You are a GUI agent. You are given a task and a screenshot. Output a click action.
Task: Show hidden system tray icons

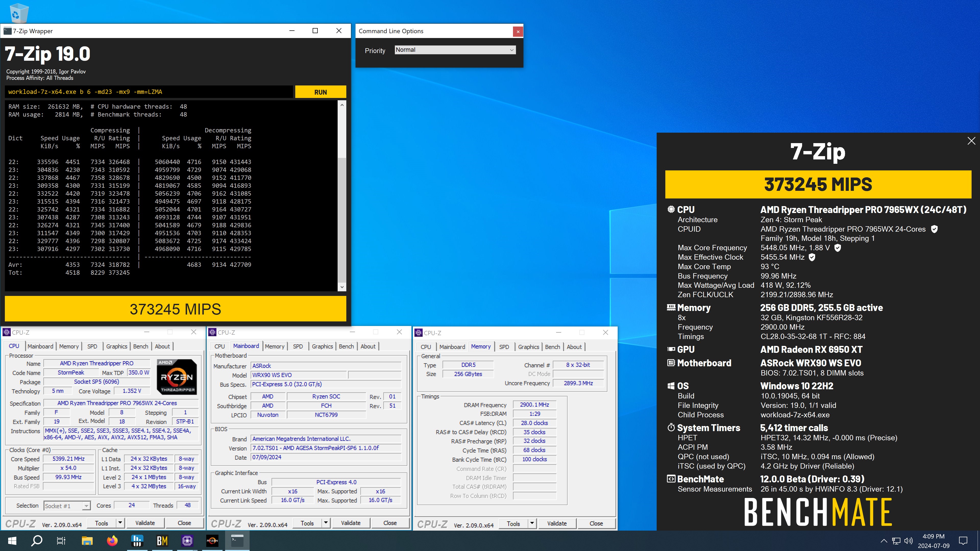pyautogui.click(x=884, y=541)
